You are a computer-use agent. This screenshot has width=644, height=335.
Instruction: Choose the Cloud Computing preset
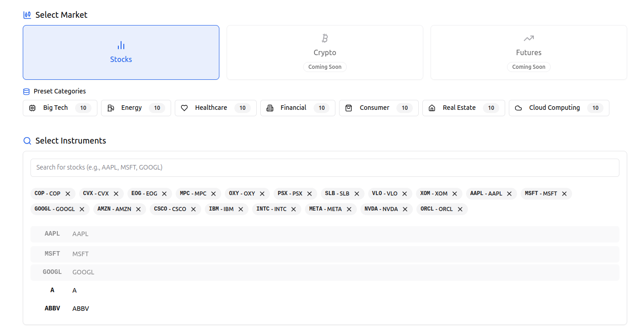click(559, 108)
